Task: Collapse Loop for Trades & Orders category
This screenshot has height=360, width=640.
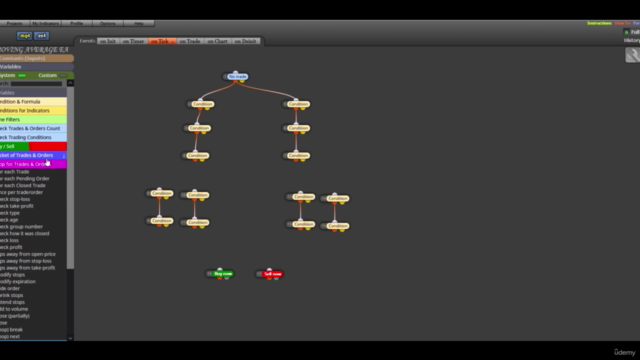Action: (33, 164)
